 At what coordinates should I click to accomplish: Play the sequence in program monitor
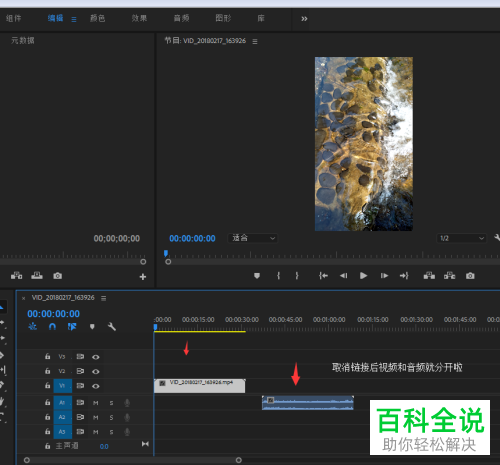pyautogui.click(x=363, y=276)
